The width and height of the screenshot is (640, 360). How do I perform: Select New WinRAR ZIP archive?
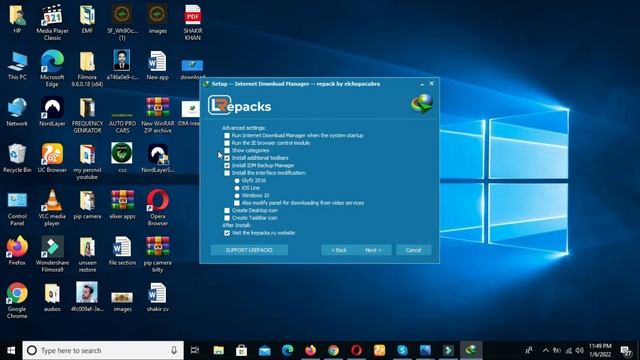158,115
